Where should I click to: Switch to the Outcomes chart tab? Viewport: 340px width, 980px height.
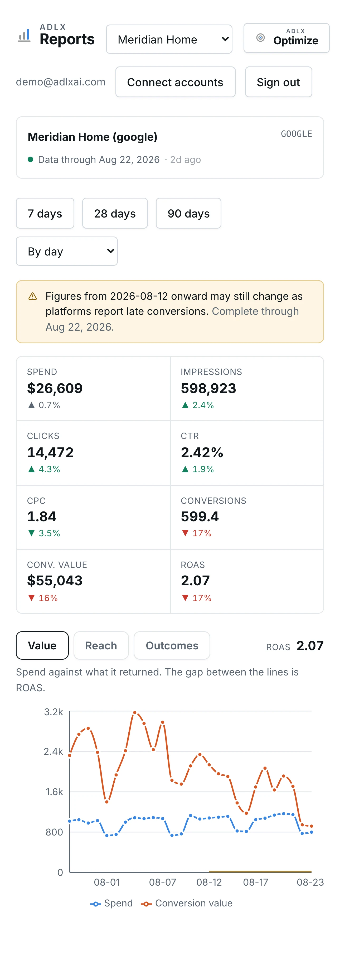point(172,646)
